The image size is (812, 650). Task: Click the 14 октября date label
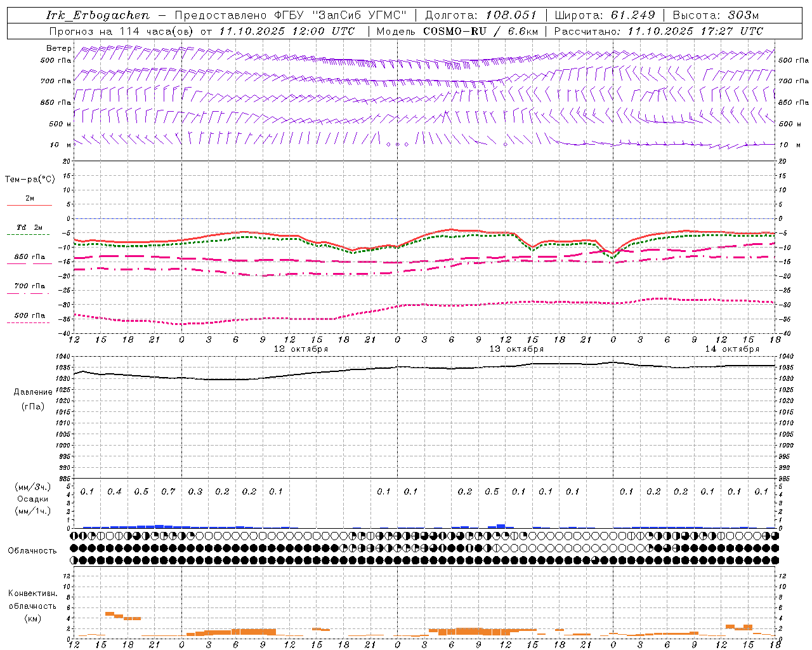tap(732, 349)
